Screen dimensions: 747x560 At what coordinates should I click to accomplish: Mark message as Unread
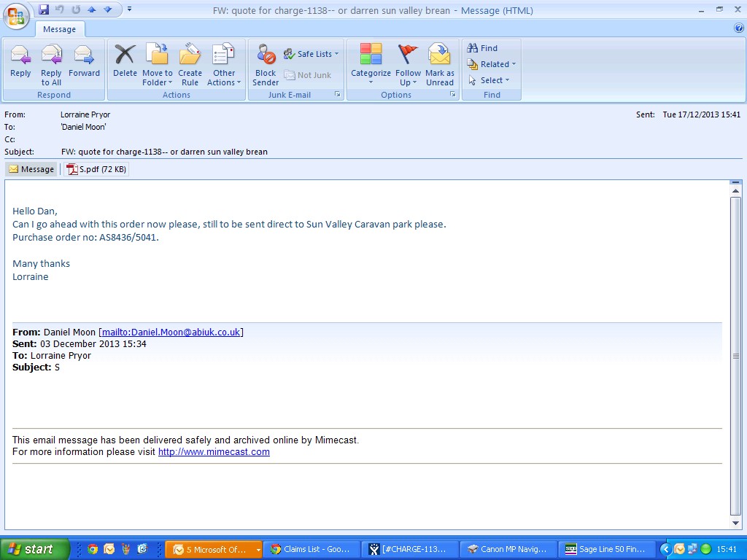(440, 65)
